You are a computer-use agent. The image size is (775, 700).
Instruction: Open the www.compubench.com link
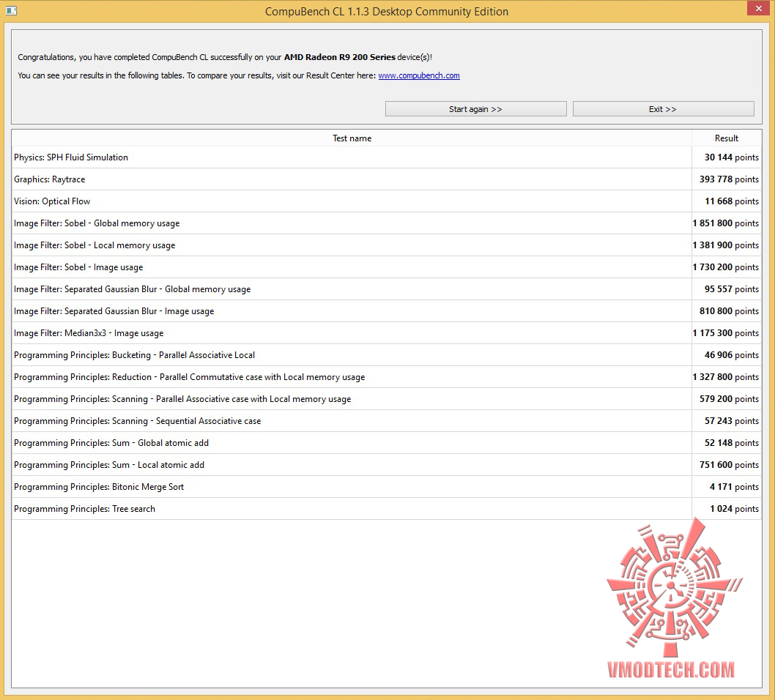click(x=419, y=75)
